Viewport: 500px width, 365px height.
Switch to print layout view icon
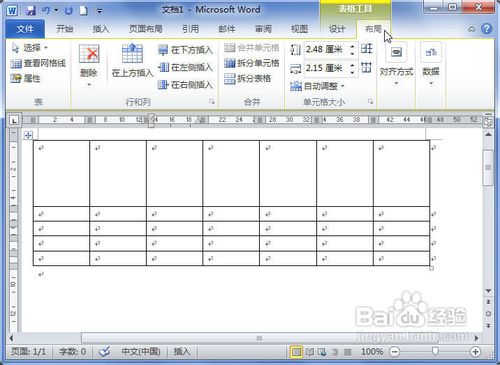tap(296, 352)
